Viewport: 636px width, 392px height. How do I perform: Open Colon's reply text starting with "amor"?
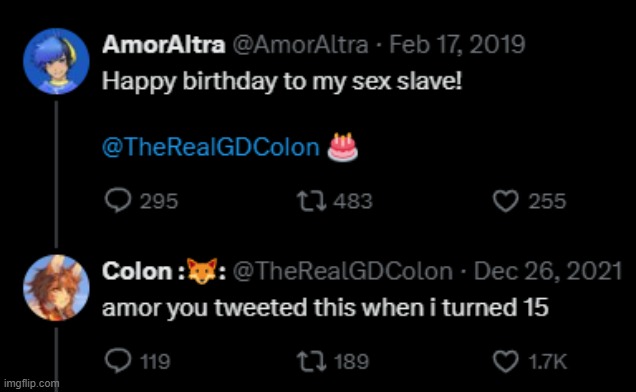[325, 308]
